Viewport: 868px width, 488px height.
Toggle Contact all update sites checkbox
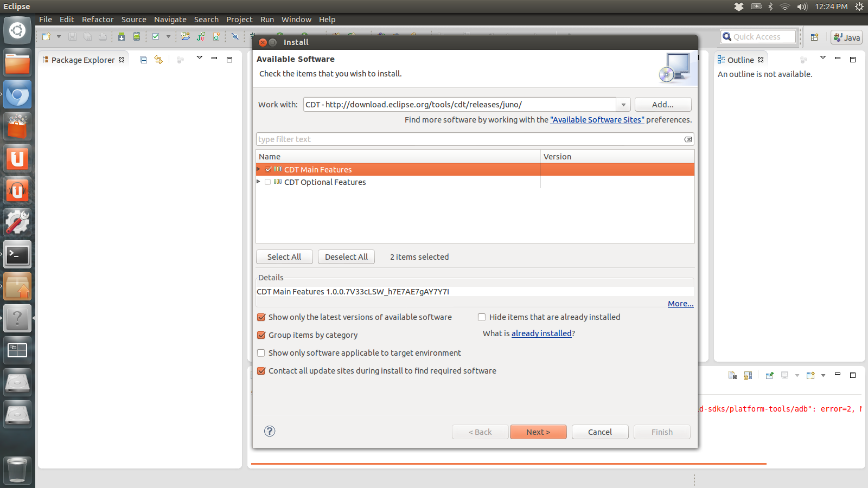pyautogui.click(x=261, y=371)
